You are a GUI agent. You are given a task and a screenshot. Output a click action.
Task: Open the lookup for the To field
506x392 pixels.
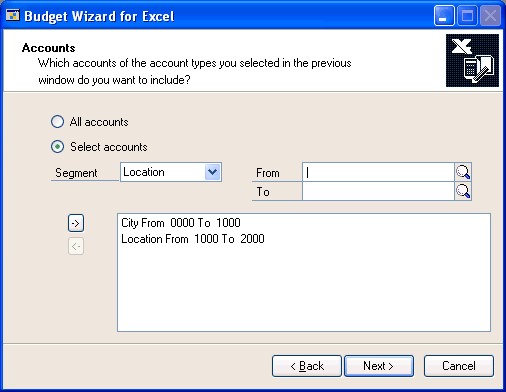(x=463, y=191)
